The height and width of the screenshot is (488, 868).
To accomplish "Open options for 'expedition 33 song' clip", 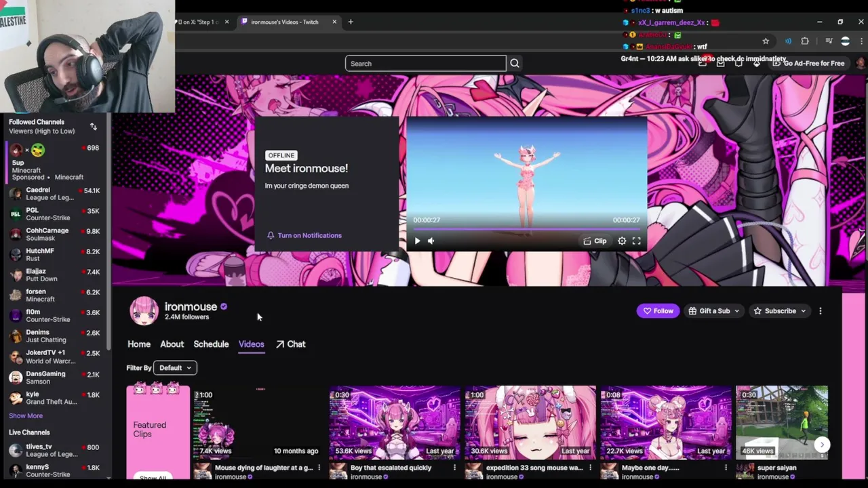I will (590, 468).
